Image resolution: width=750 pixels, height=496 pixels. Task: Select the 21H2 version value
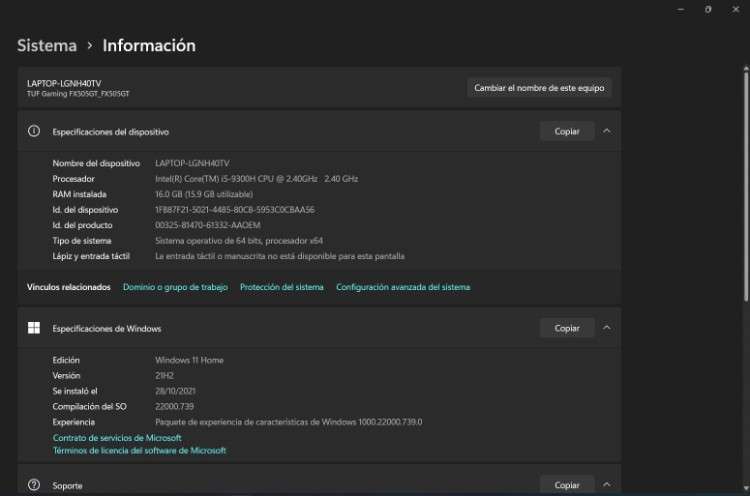164,375
